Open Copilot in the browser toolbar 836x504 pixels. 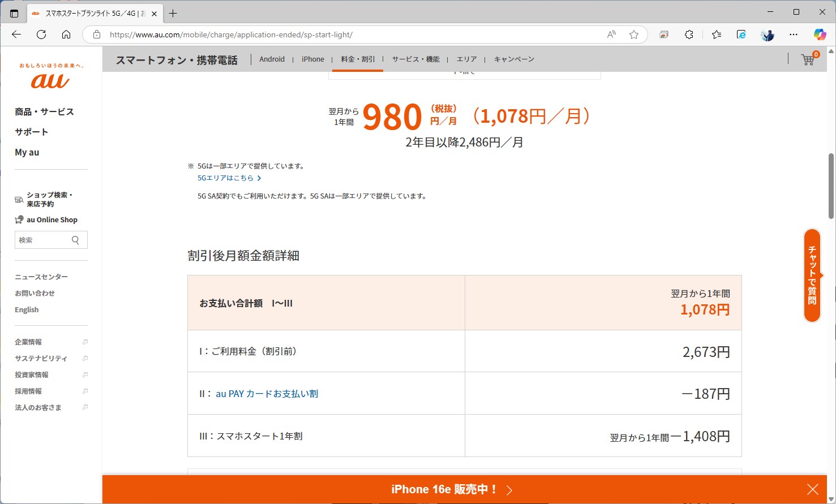click(819, 35)
